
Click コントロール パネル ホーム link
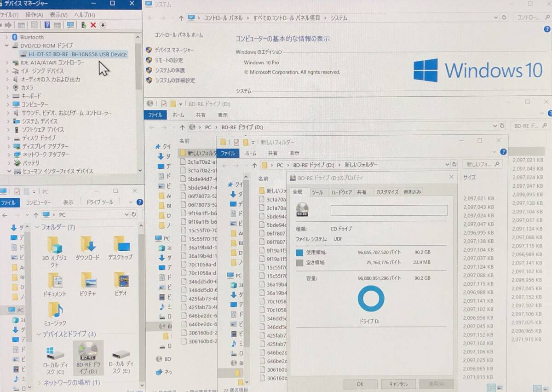[178, 35]
